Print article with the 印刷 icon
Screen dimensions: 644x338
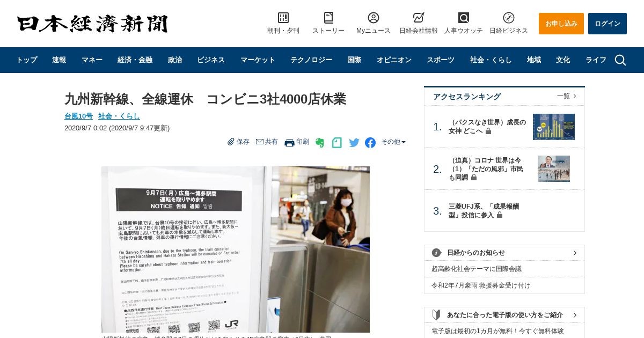pyautogui.click(x=289, y=142)
